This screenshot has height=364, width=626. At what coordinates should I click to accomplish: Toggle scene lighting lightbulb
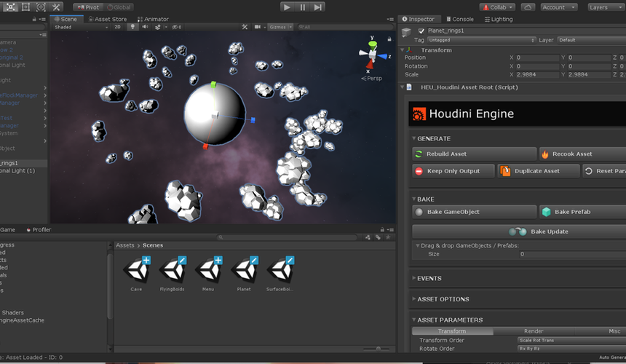click(x=132, y=27)
